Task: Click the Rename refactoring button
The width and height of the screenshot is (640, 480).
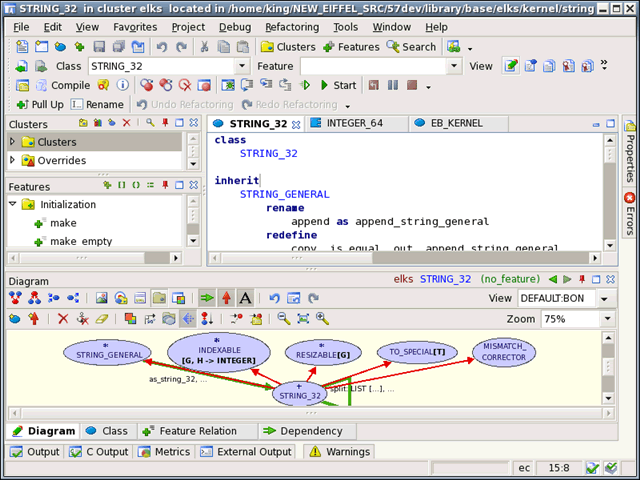Action: tap(97, 104)
